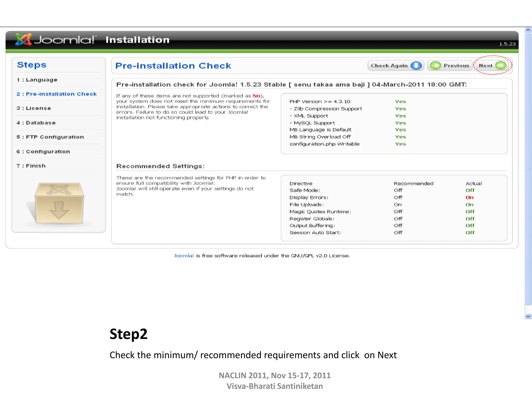Click the scrollbar up arrow
The height and width of the screenshot is (399, 532).
coord(528,30)
